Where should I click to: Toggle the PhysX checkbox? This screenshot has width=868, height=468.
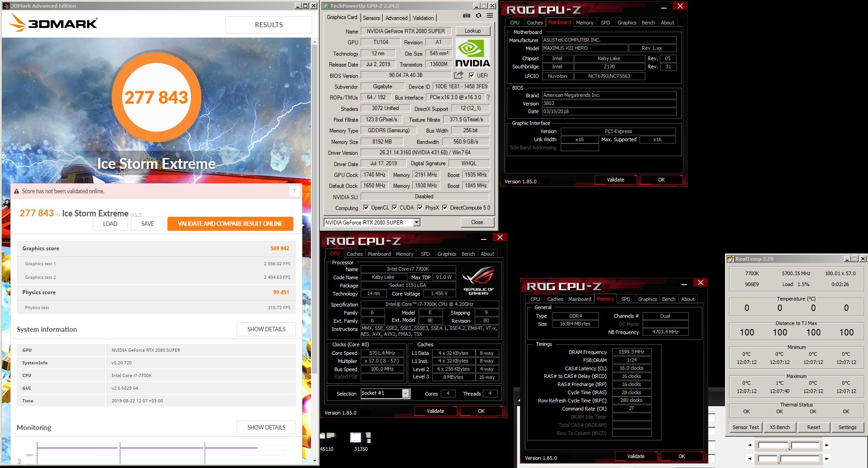pos(420,208)
